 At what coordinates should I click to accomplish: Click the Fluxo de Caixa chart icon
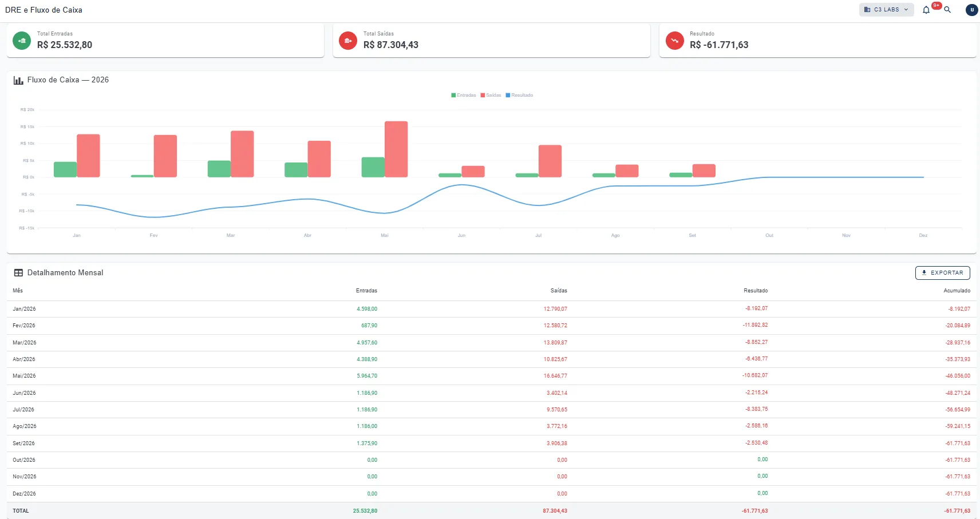point(18,80)
